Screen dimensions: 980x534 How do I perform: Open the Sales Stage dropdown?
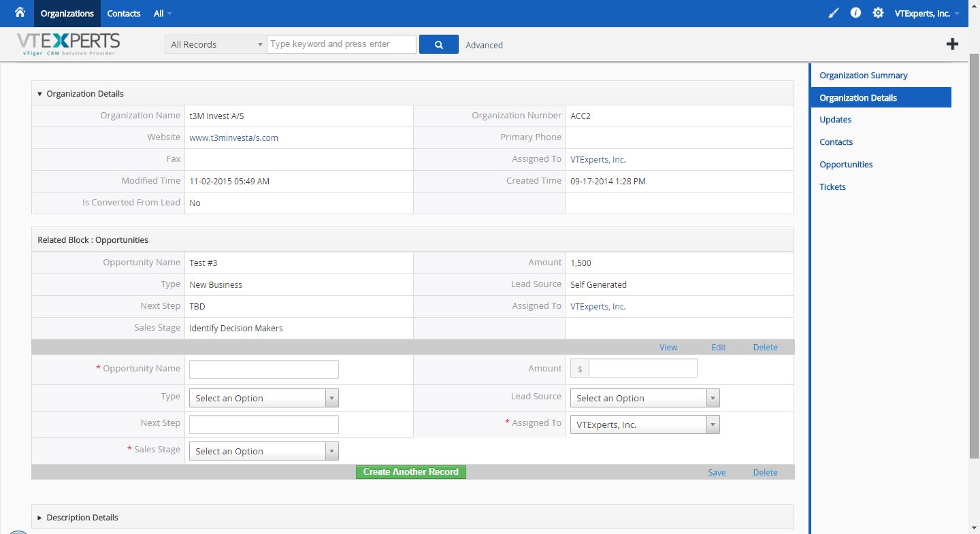264,451
